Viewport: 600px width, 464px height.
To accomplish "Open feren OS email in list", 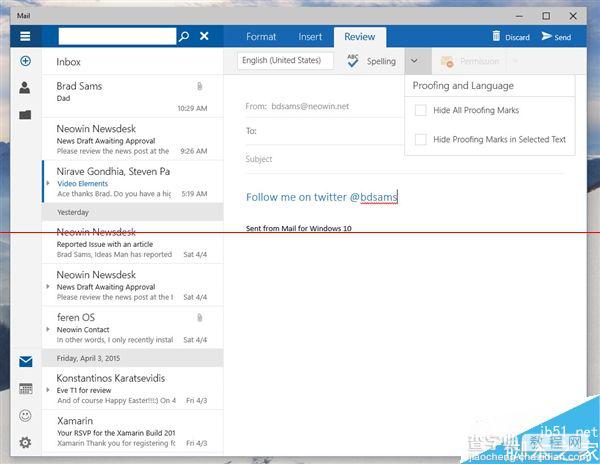I will click(132, 327).
